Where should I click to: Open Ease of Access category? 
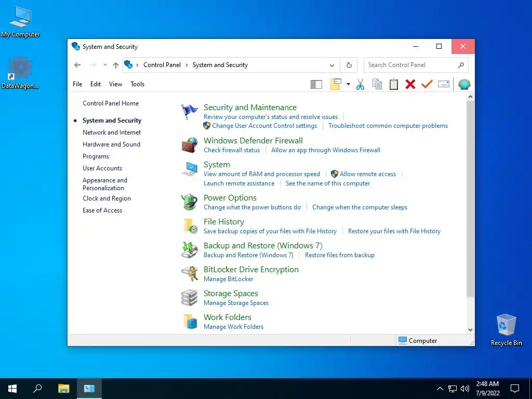point(102,210)
